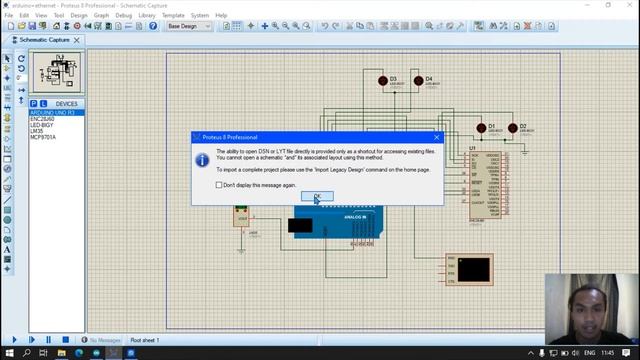Click the 'L' library manage button
Screen dimensions: 640x360
[43, 104]
